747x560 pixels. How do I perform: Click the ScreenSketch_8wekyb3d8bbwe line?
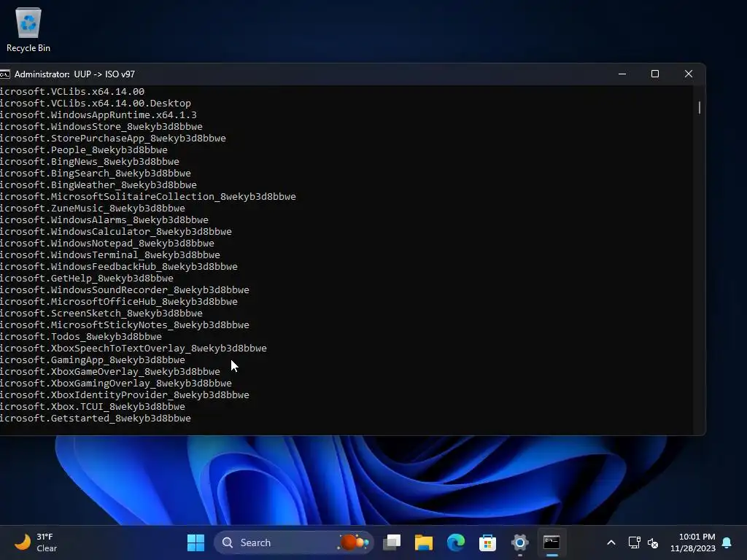coord(101,314)
